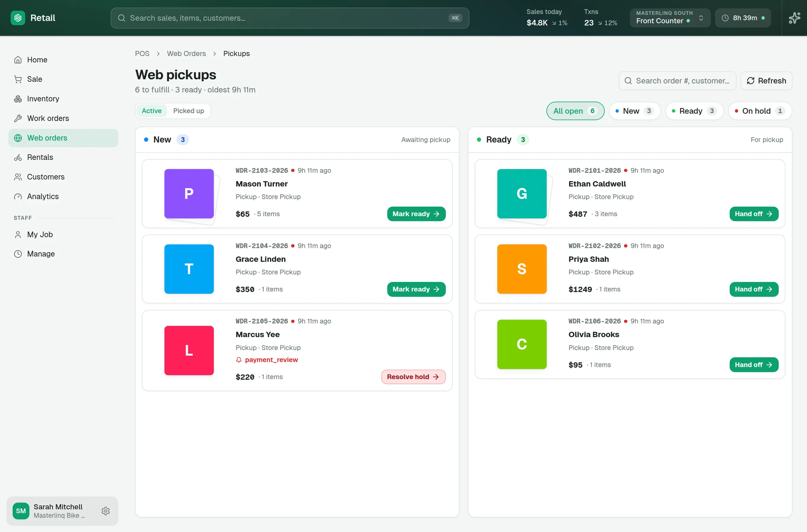The height and width of the screenshot is (532, 807).
Task: Open settings gear beside Sarah Mitchell
Action: click(x=106, y=510)
